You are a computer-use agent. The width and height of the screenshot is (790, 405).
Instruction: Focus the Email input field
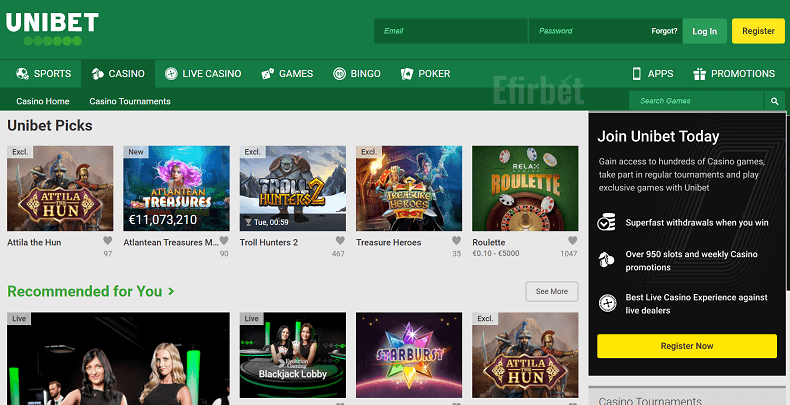pos(450,31)
